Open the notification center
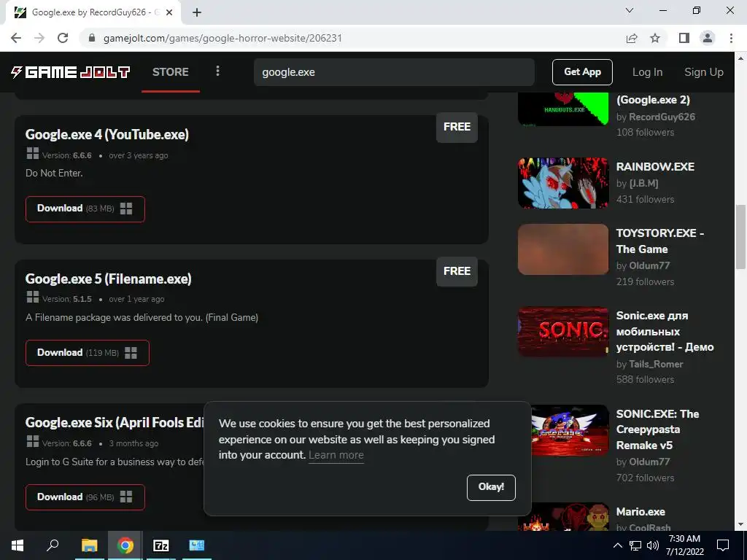Screen dimensions: 747x560 (723, 545)
